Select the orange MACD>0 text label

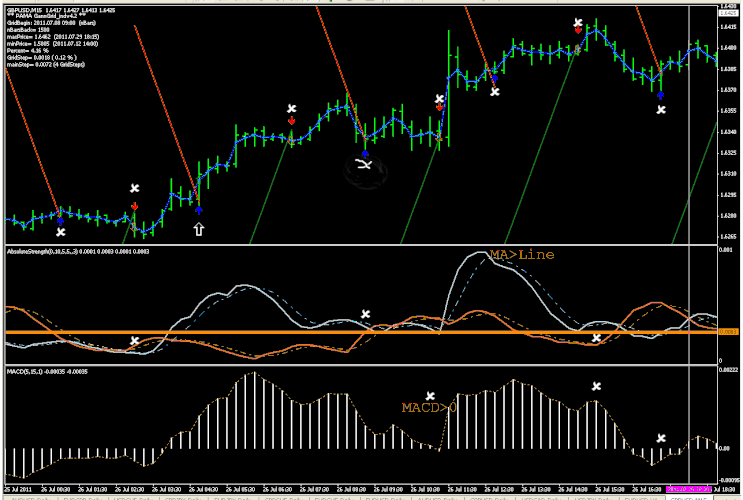coord(429,408)
